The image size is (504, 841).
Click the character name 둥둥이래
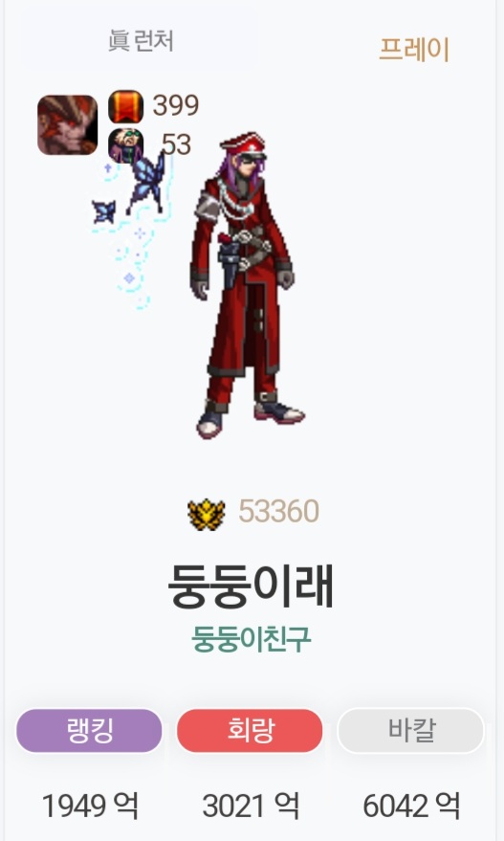point(251,586)
